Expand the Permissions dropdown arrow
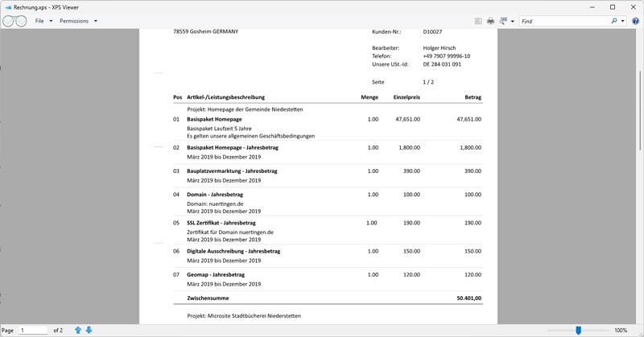Image resolution: width=644 pixels, height=337 pixels. pyautogui.click(x=96, y=21)
